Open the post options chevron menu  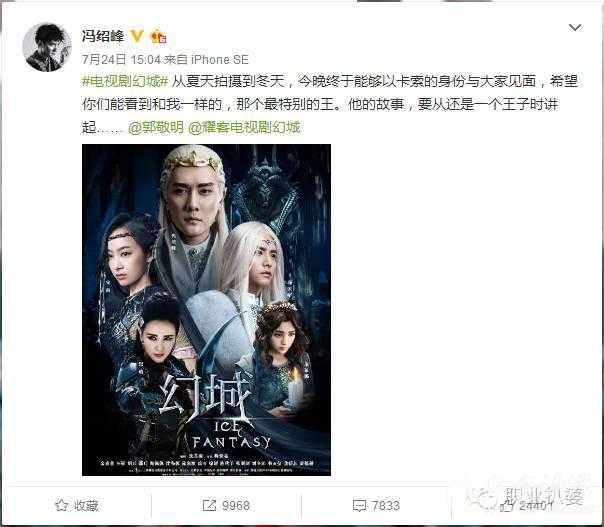[x=575, y=28]
